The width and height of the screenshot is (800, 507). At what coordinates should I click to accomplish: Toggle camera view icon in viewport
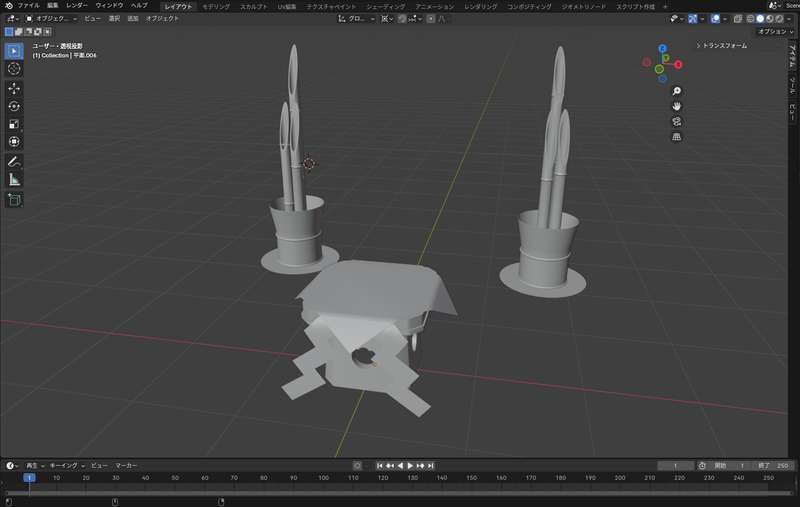(x=677, y=121)
